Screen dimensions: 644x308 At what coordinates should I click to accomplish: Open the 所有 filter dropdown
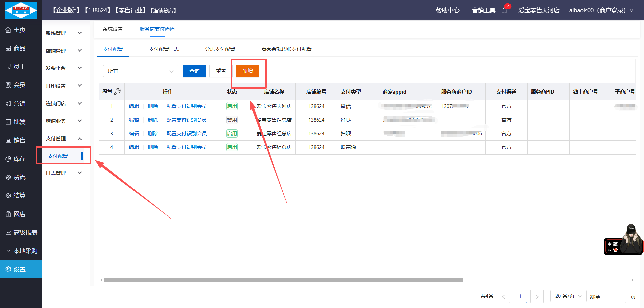coord(141,71)
